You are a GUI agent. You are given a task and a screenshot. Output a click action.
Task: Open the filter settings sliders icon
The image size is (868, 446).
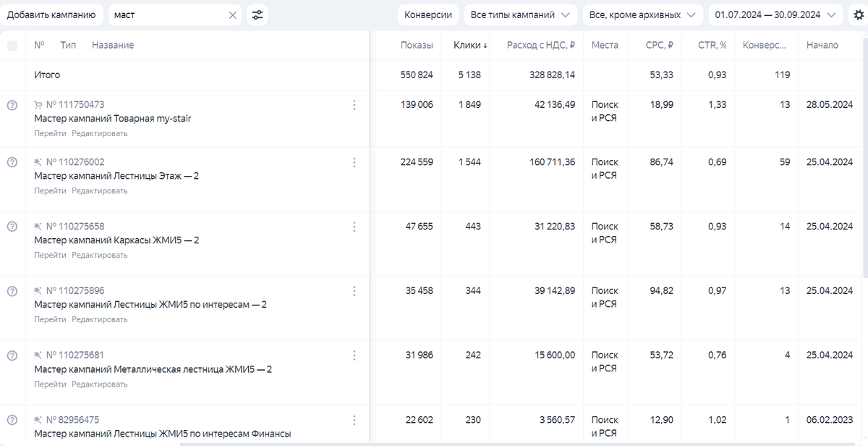click(x=257, y=14)
